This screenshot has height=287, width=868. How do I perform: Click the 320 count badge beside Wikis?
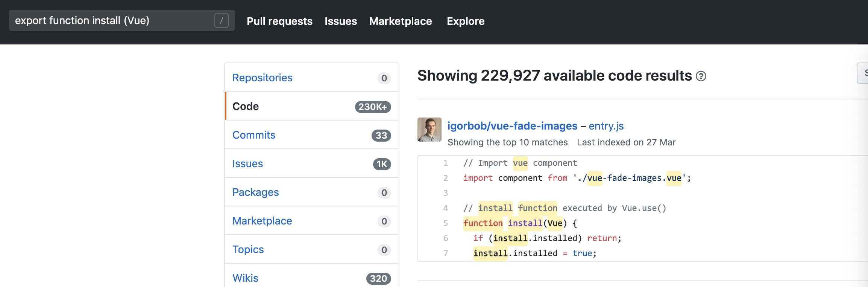tap(379, 279)
